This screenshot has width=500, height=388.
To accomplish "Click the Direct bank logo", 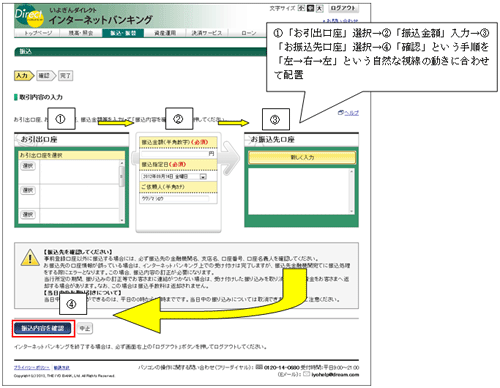I will pos(29,17).
